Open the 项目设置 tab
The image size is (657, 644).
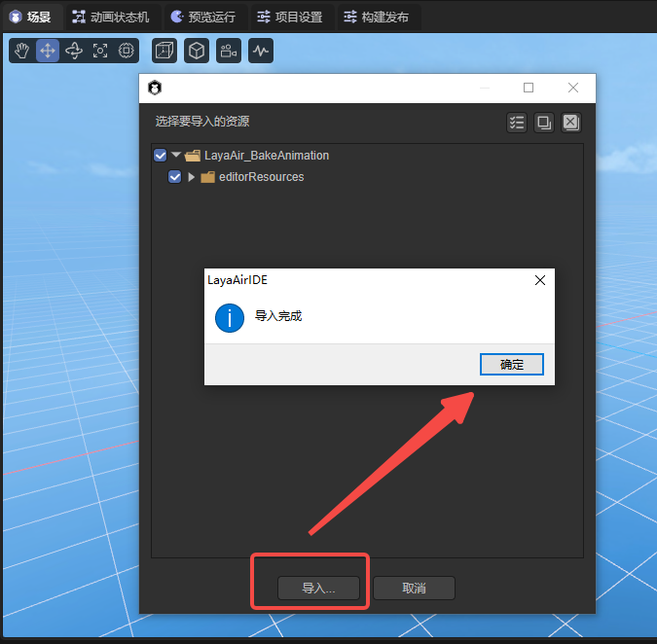point(291,17)
